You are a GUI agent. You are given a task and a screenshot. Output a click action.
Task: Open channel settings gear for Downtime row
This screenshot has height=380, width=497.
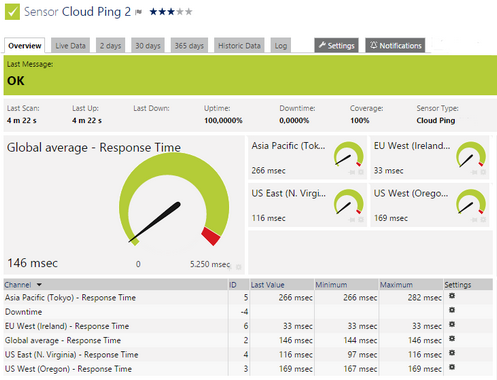coord(452,310)
